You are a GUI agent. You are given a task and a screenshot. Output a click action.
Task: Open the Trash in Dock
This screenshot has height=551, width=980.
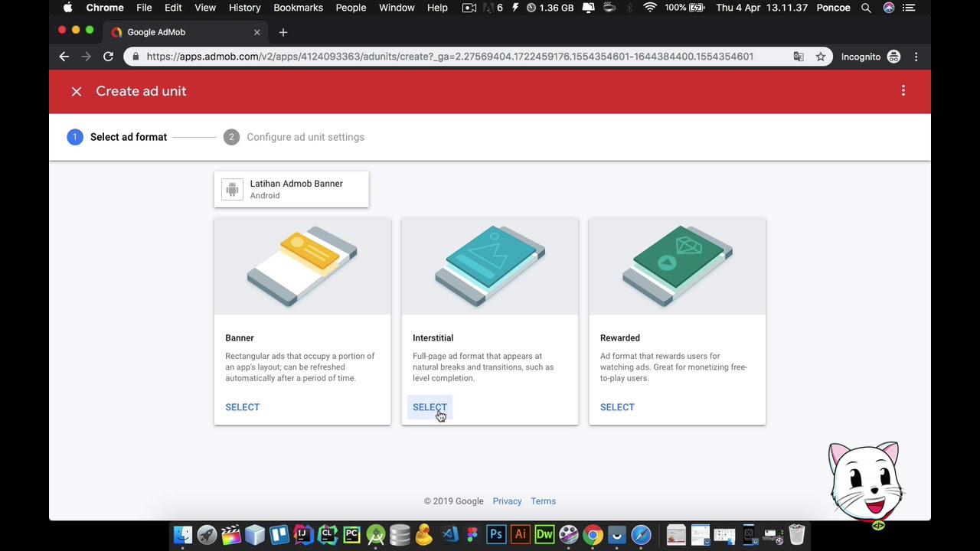[x=796, y=534]
